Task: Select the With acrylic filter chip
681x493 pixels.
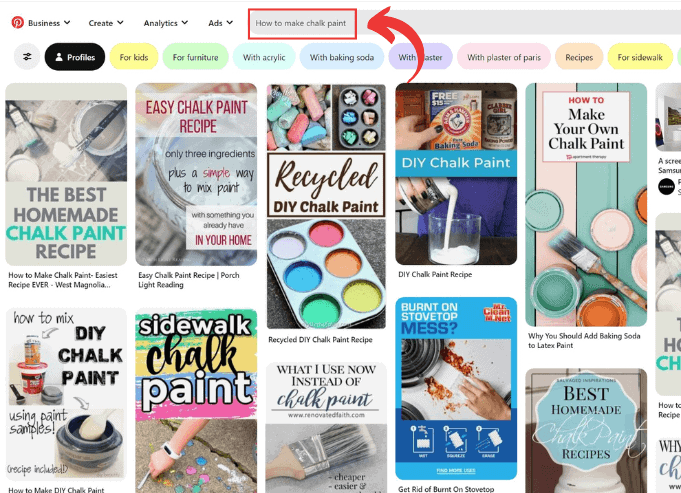Action: tap(264, 57)
